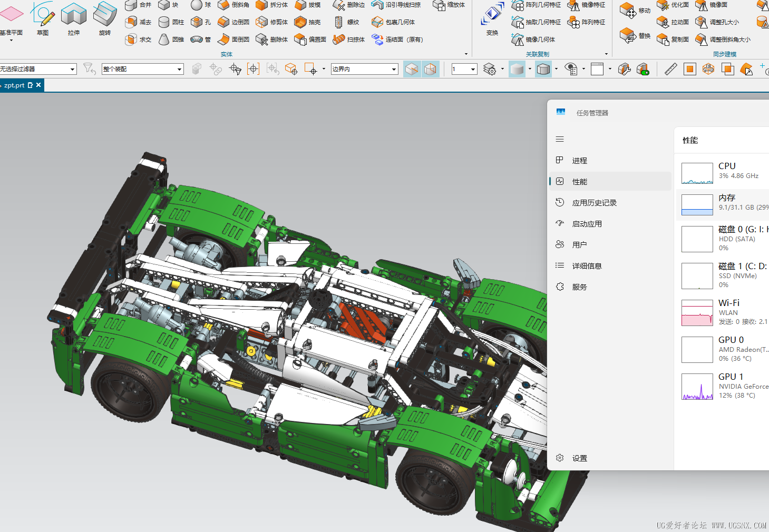Click Scale Body (缩放体)
Screen dimensions: 769x532
click(x=449, y=5)
